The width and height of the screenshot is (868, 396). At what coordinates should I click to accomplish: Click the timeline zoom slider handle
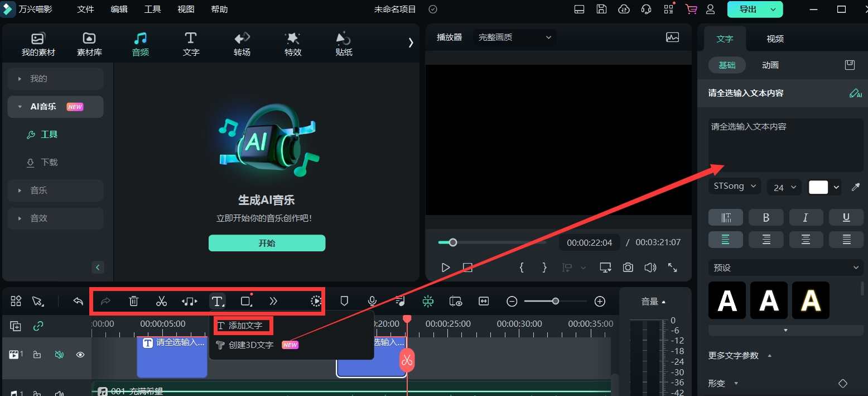pyautogui.click(x=555, y=301)
